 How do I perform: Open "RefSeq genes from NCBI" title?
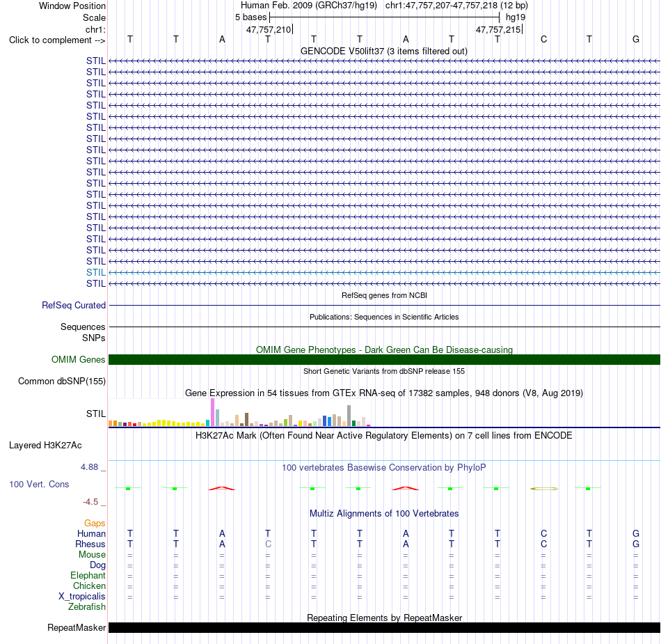(x=384, y=295)
